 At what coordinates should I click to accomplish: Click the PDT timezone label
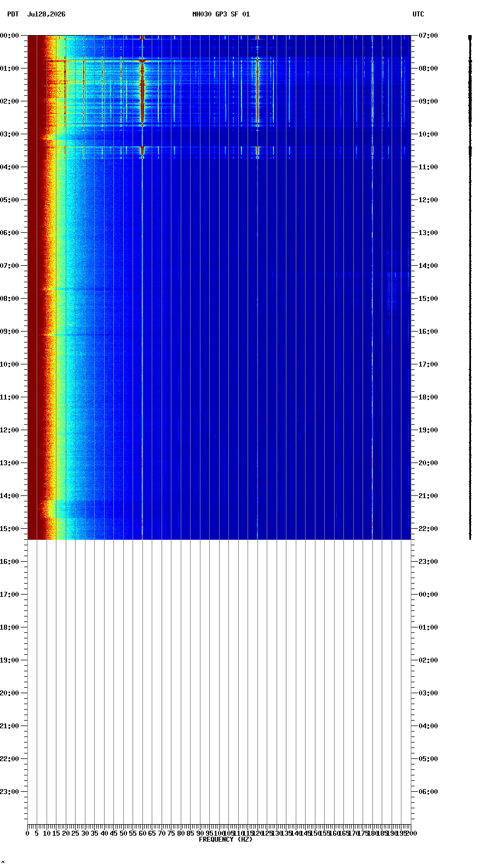13,14
